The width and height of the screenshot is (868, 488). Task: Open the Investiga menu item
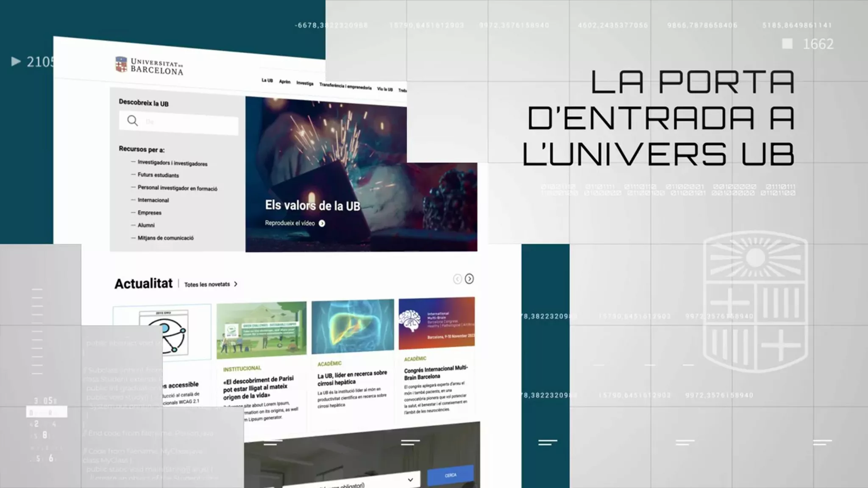pos(305,83)
